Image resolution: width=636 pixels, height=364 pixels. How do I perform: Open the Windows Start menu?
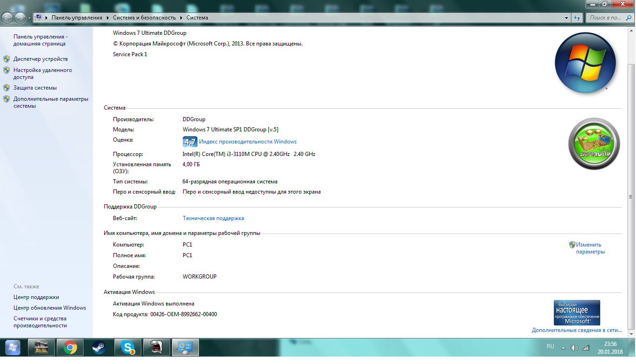click(13, 347)
